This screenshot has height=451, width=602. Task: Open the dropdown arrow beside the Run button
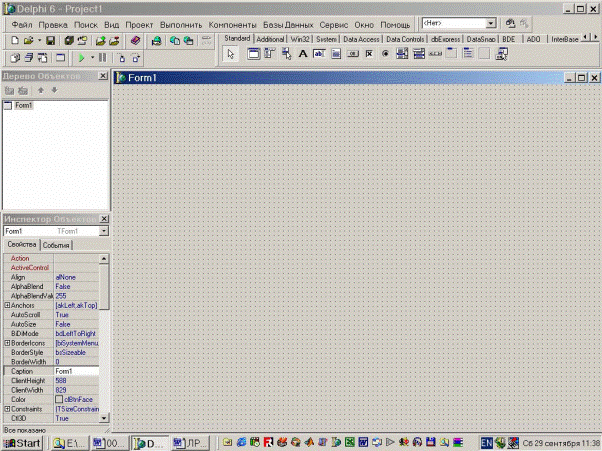tap(92, 58)
